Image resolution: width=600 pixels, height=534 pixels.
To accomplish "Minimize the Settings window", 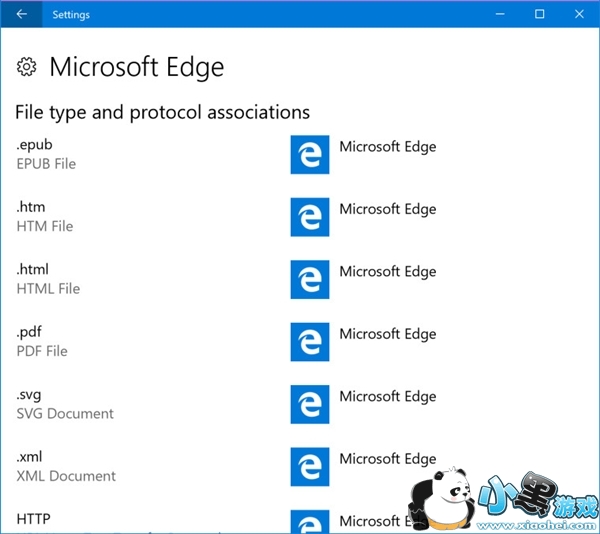I will (x=494, y=14).
